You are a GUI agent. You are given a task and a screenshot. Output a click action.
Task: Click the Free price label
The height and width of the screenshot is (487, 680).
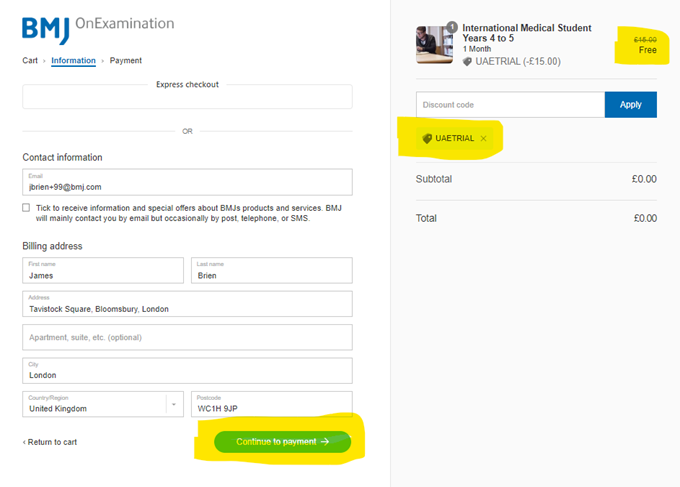(647, 50)
